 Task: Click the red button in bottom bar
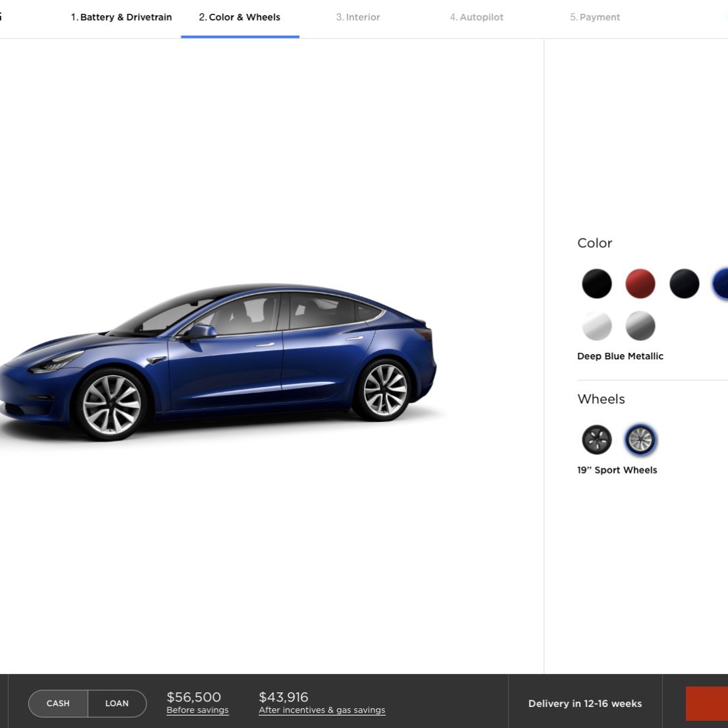[707, 704]
